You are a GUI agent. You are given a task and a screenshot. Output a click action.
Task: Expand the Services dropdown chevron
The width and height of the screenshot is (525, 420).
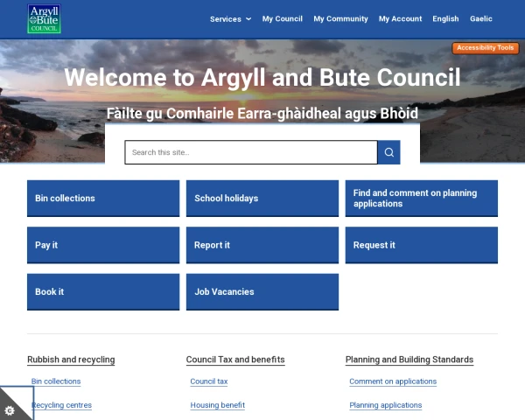pyautogui.click(x=248, y=19)
